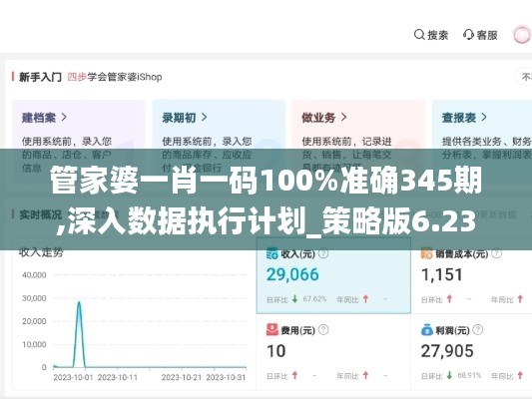Screen dimensions: 532x399
Task: Click the 实时概况 section heading
Action: click(40, 214)
